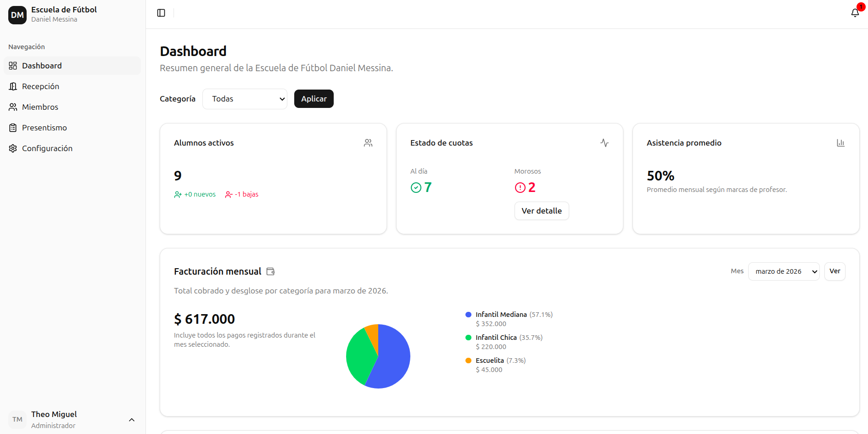Open notifications via the bell icon
The width and height of the screenshot is (868, 434).
pyautogui.click(x=855, y=12)
